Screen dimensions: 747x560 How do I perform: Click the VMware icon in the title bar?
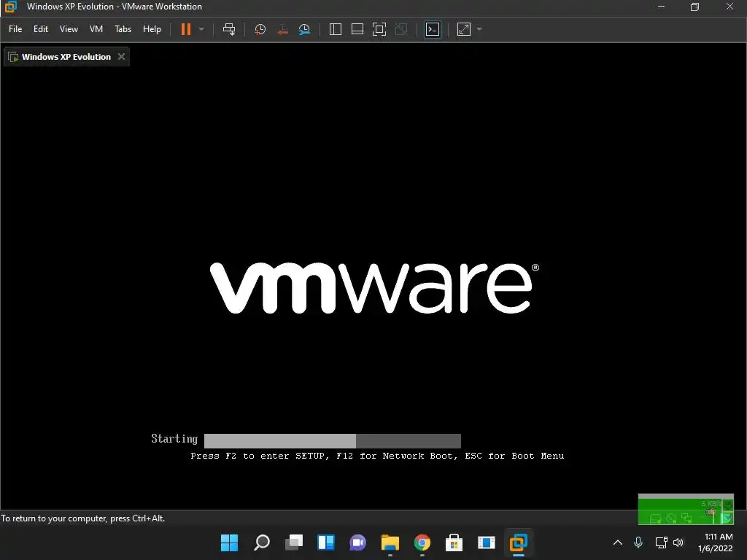click(10, 7)
